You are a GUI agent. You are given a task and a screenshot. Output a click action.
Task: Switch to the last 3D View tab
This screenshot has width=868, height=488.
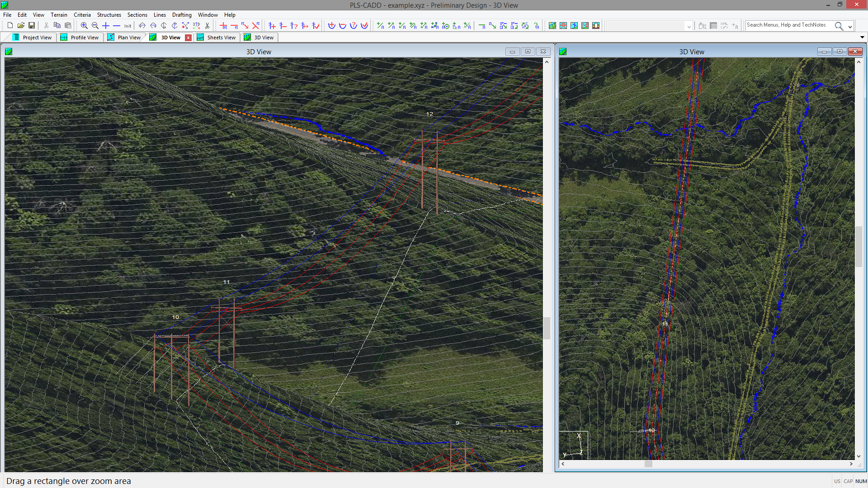coord(259,38)
